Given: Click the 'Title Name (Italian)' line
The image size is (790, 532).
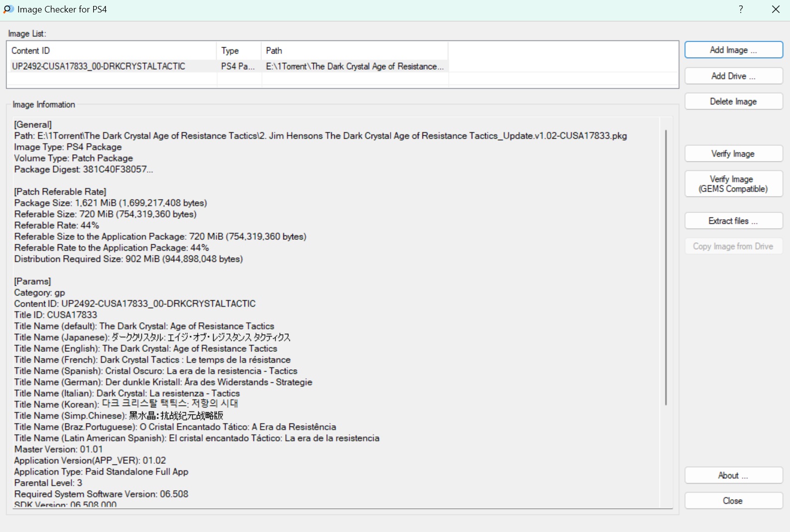Looking at the screenshot, I should (x=127, y=393).
